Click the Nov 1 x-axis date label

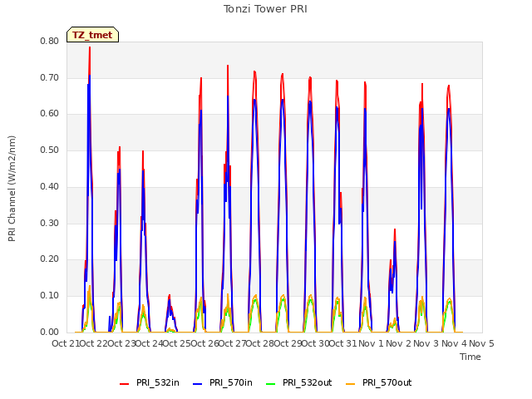(371, 343)
